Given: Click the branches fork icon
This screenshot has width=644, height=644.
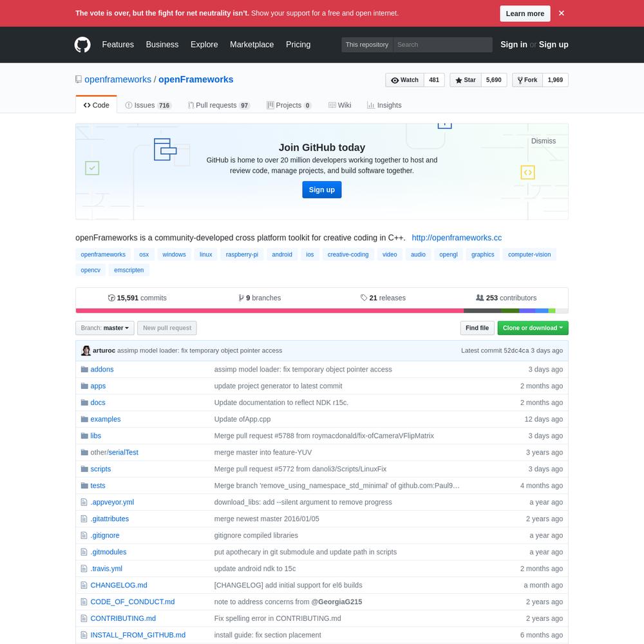Looking at the screenshot, I should tap(241, 298).
